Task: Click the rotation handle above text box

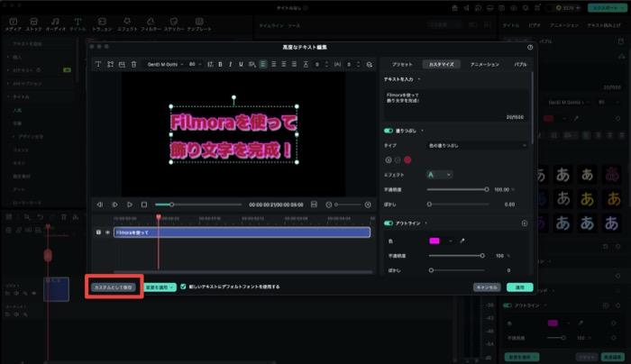Action: [233, 97]
